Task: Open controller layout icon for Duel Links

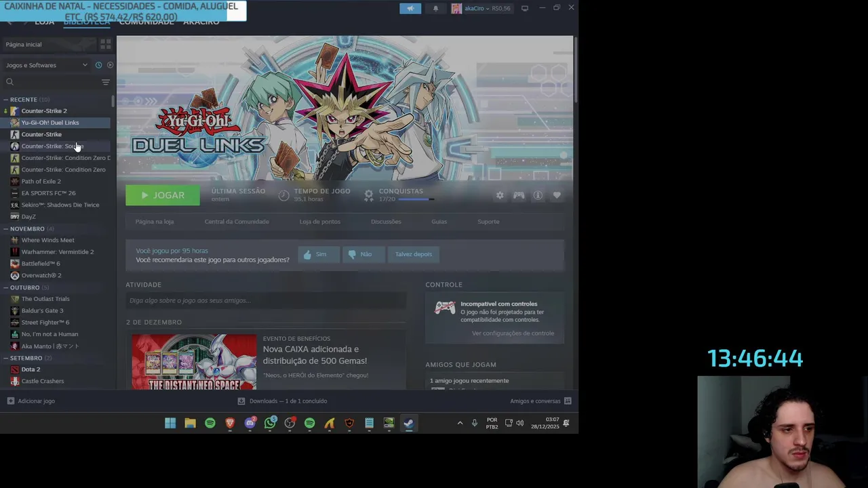Action: click(x=519, y=195)
